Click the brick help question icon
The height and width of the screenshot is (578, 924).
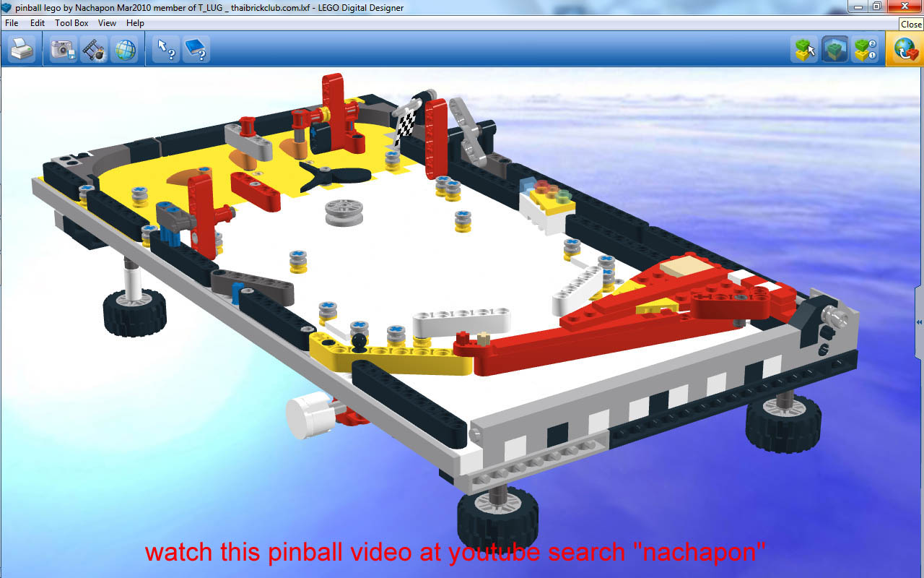(x=193, y=49)
